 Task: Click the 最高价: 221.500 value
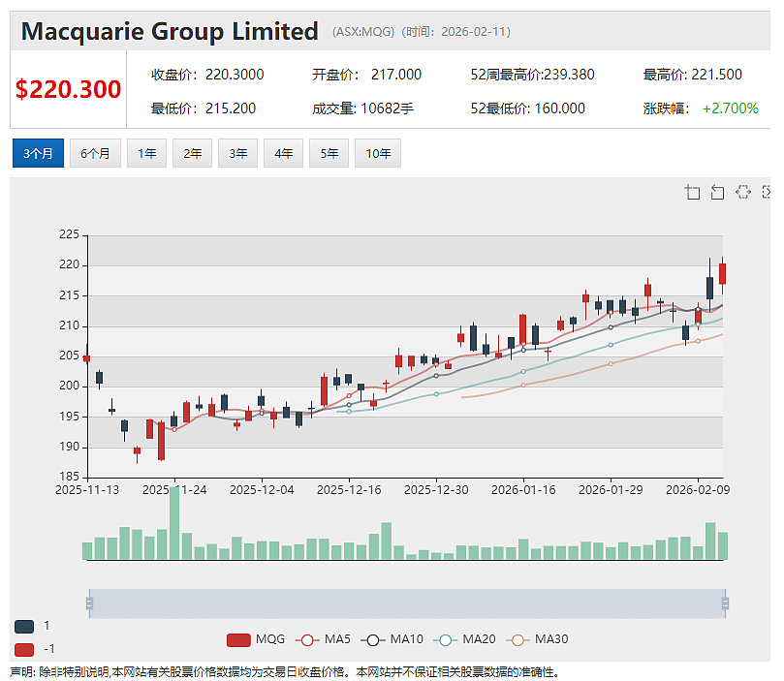[x=693, y=75]
